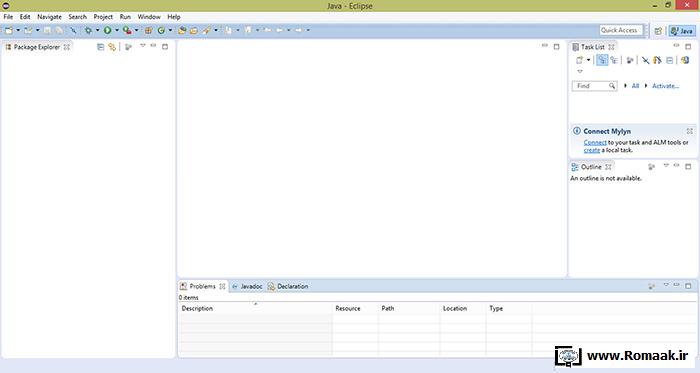Click the All working set link
This screenshot has height=373, width=700.
pyautogui.click(x=635, y=86)
